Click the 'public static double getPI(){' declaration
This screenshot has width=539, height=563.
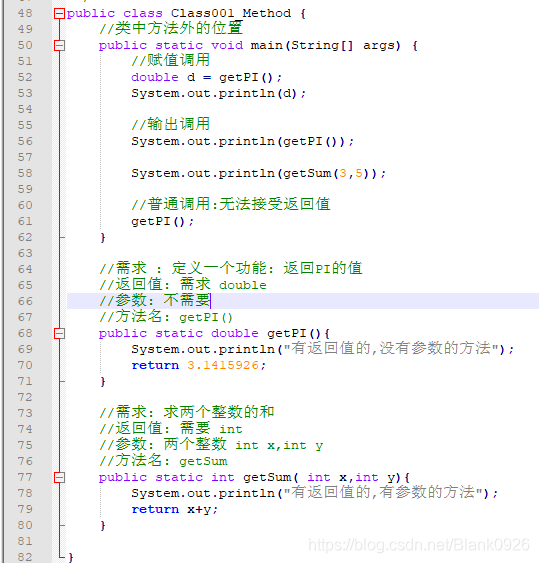pos(214,334)
